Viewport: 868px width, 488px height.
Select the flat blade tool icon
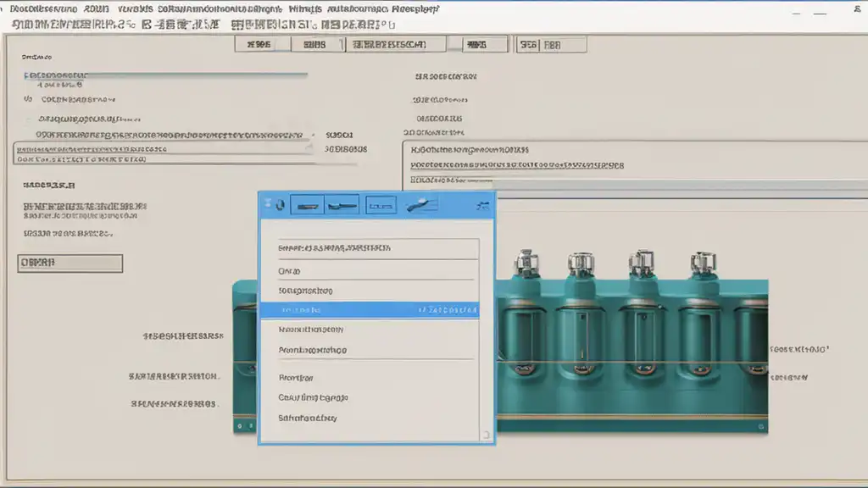[x=307, y=205]
